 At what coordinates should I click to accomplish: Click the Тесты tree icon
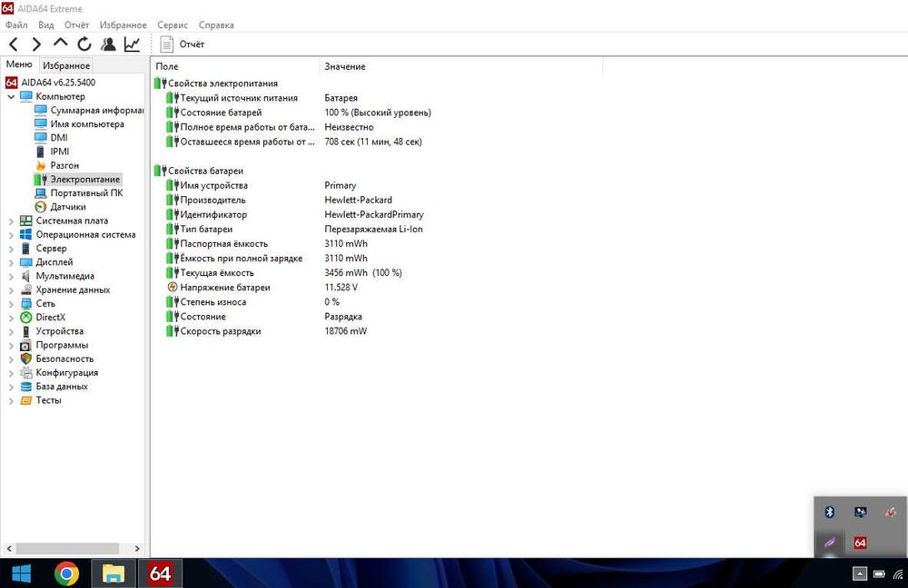pyautogui.click(x=26, y=400)
